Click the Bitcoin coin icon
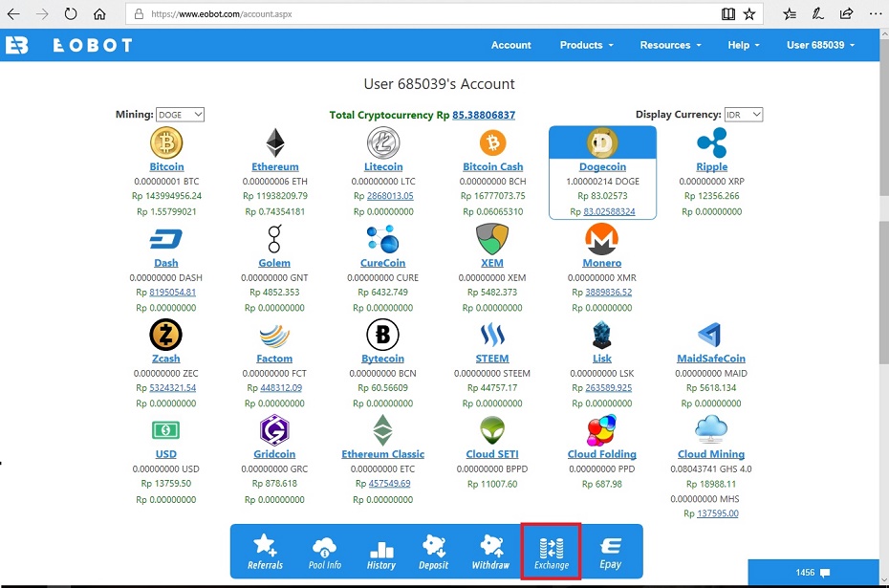The image size is (889, 588). pyautogui.click(x=166, y=142)
